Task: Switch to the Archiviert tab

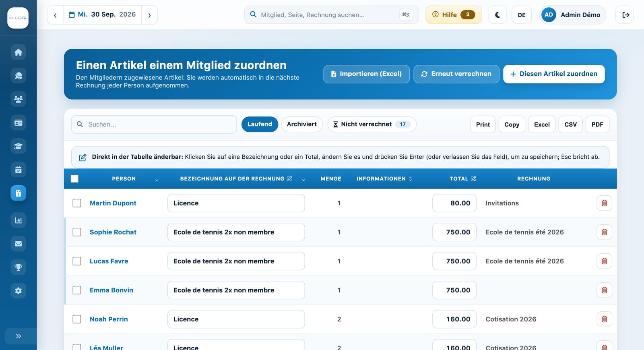Action: 302,124
